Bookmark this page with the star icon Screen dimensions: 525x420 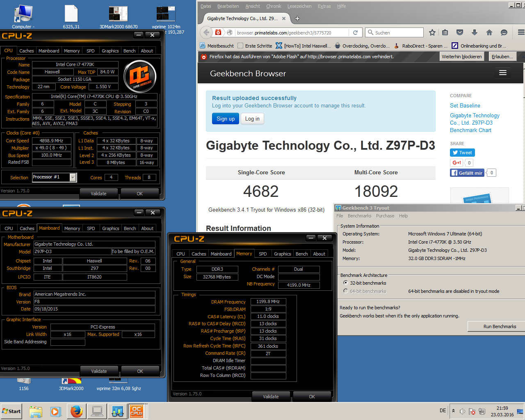[x=432, y=32]
